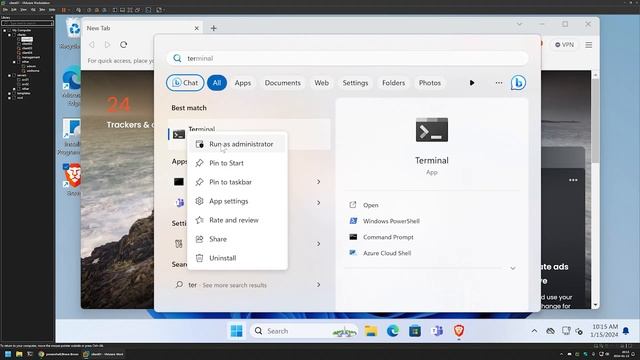Switch to the Documents search filter
Image resolution: width=640 pixels, height=360 pixels.
point(282,83)
